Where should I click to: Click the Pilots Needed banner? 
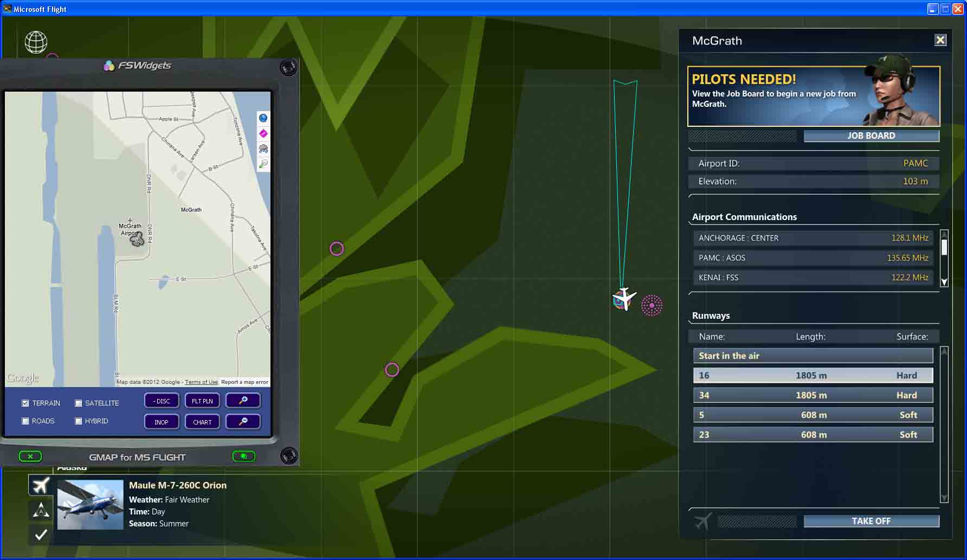[814, 96]
